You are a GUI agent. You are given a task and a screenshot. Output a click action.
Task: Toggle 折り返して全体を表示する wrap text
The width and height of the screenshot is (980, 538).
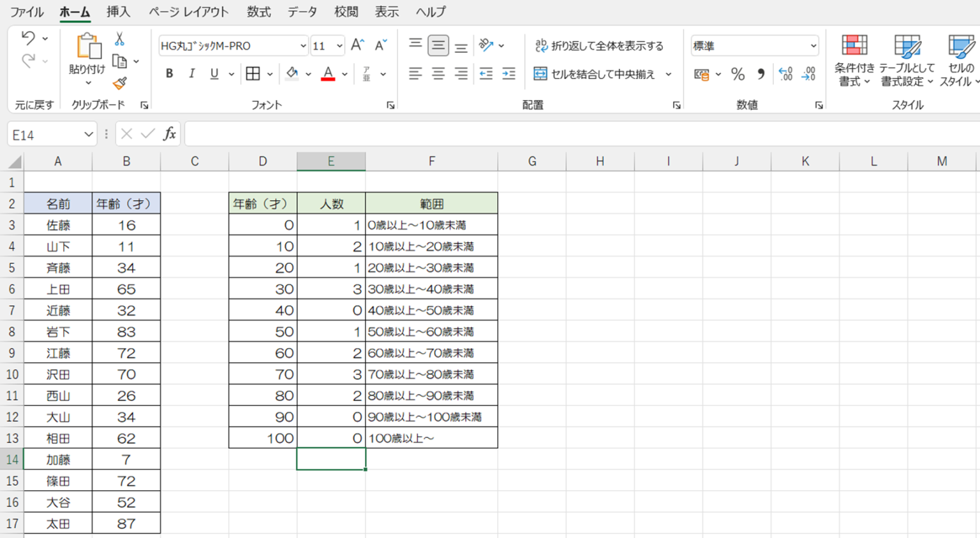tap(599, 46)
